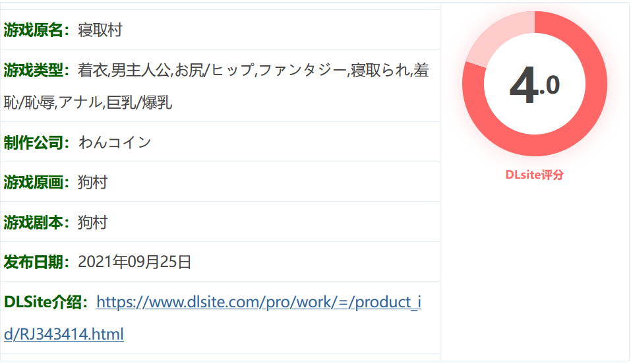631x364 pixels.
Task: Click the ファンタジー genre tag text
Action: coord(302,71)
